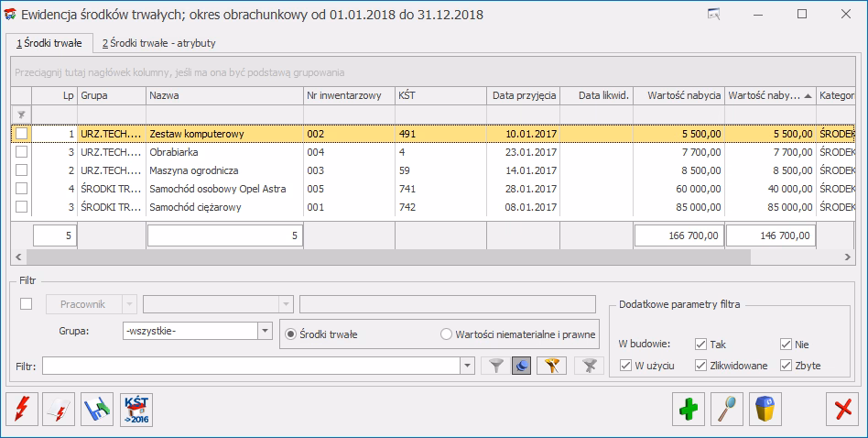Open record details with magnifier icon
Screen dimensions: 868x438
(x=728, y=409)
